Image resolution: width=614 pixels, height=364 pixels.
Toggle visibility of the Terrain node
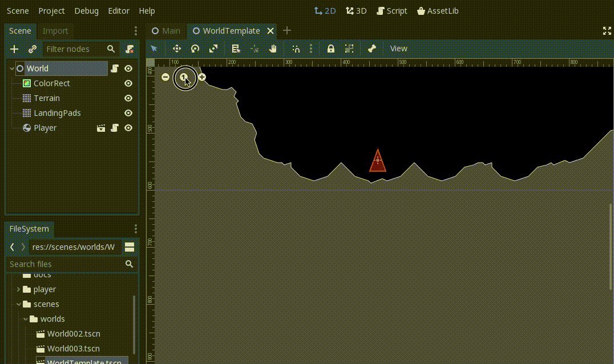[128, 98]
